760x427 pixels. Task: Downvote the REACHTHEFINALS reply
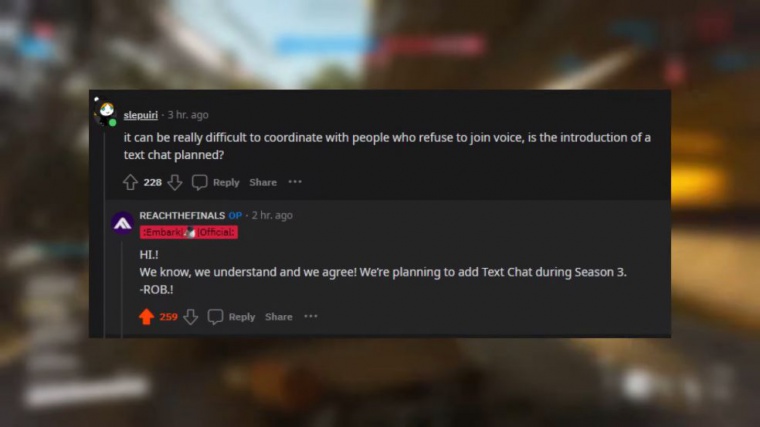pos(190,316)
